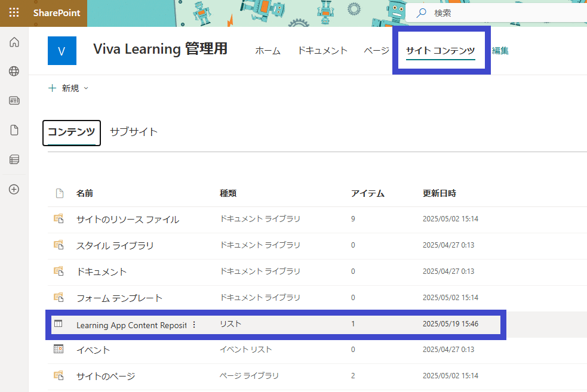Click the Create plus circle icon
The width and height of the screenshot is (587, 392).
[x=14, y=189]
